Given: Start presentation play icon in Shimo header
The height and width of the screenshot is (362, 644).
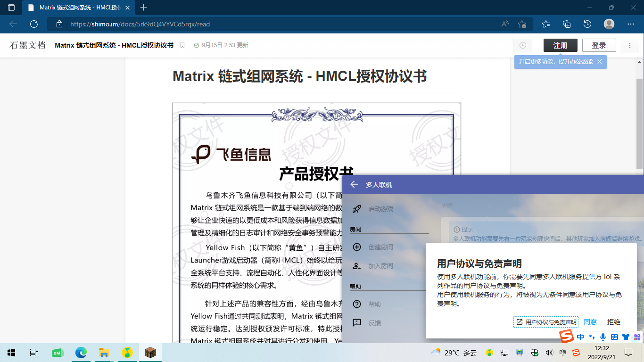Looking at the screenshot, I should [523, 45].
